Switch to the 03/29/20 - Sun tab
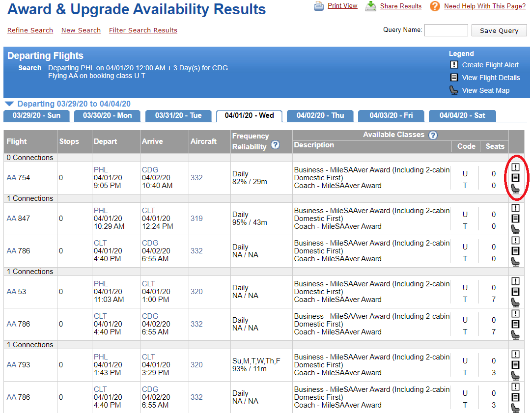Viewport: 532px width, 413px height. pyautogui.click(x=36, y=115)
